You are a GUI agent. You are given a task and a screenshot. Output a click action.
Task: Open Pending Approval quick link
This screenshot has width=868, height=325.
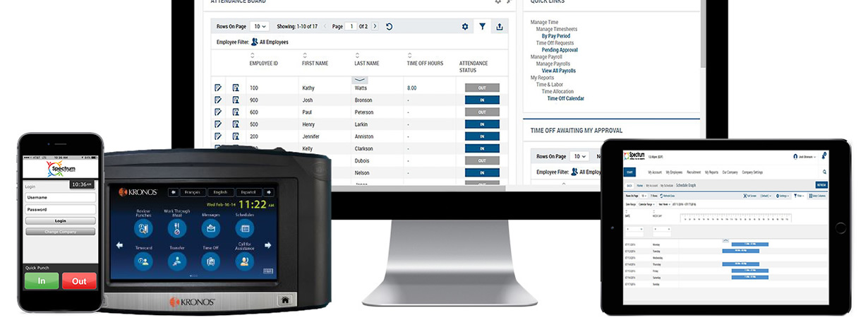point(560,50)
